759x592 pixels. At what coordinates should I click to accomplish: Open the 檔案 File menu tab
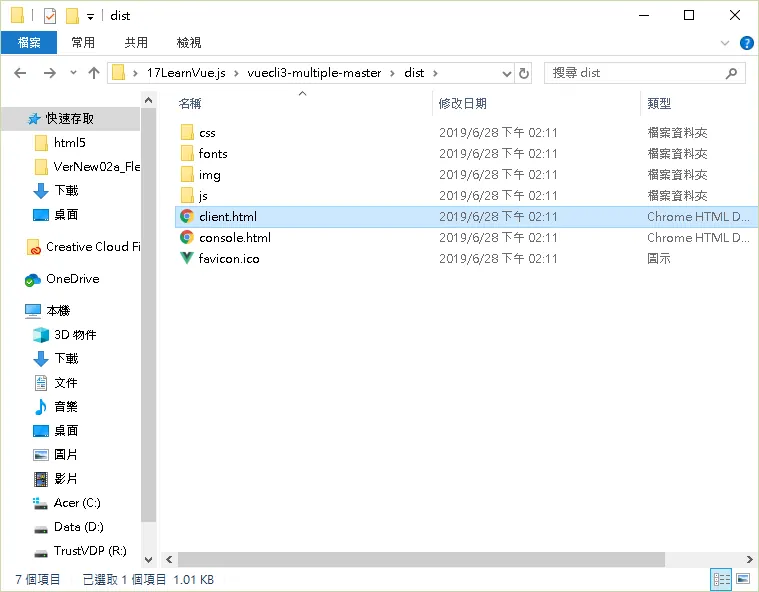[29, 43]
